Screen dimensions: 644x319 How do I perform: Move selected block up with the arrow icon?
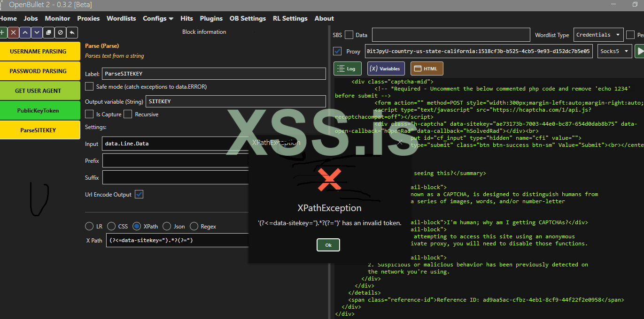pos(25,32)
